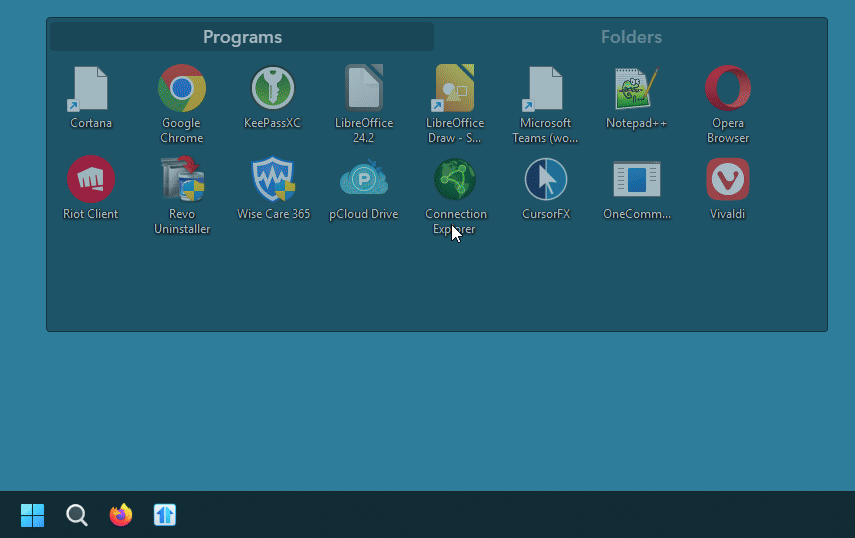855x538 pixels.
Task: Open pCloud Drive
Action: [x=364, y=181]
